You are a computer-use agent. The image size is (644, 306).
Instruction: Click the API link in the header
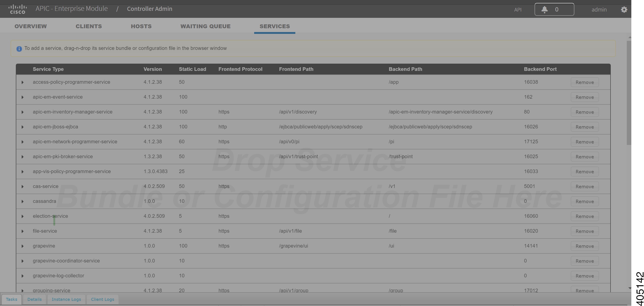tap(518, 10)
